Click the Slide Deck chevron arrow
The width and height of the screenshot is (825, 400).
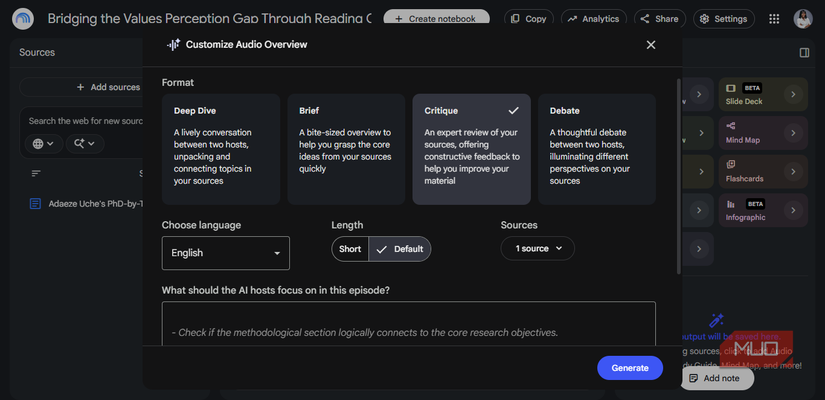pos(793,95)
